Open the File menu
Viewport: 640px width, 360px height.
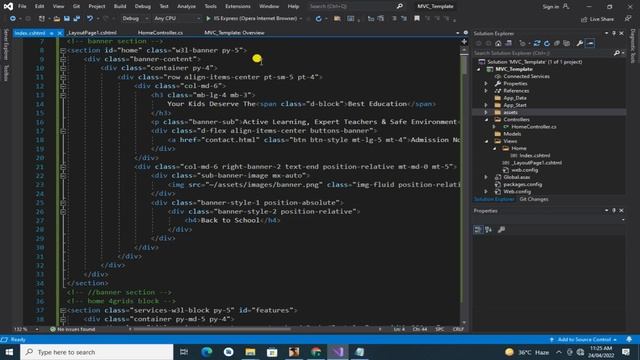(x=22, y=6)
